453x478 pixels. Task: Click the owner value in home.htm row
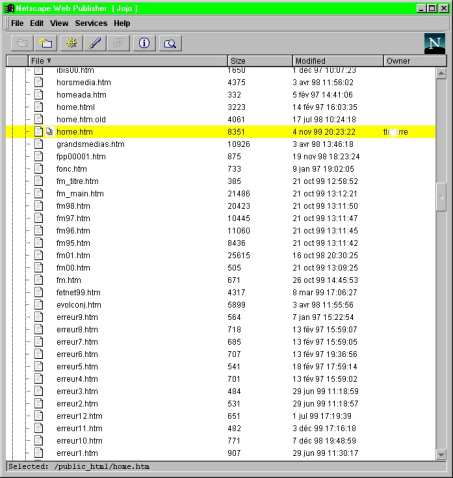point(396,132)
